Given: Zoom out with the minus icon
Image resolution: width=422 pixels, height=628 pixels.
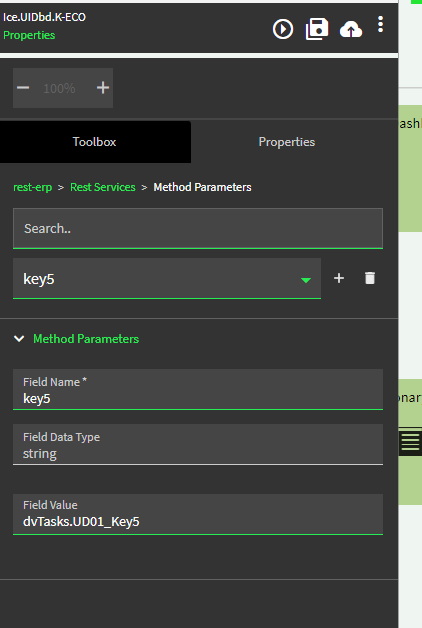Looking at the screenshot, I should pos(23,88).
